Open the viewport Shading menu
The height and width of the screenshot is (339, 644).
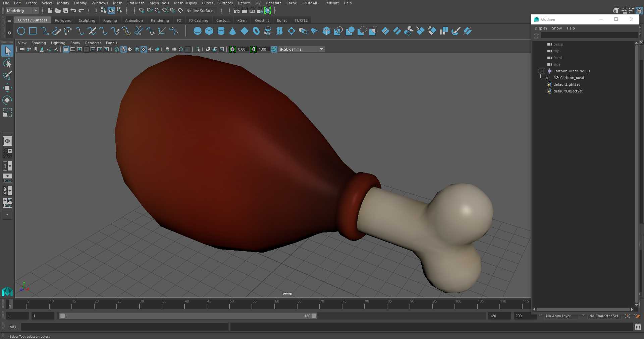point(39,43)
